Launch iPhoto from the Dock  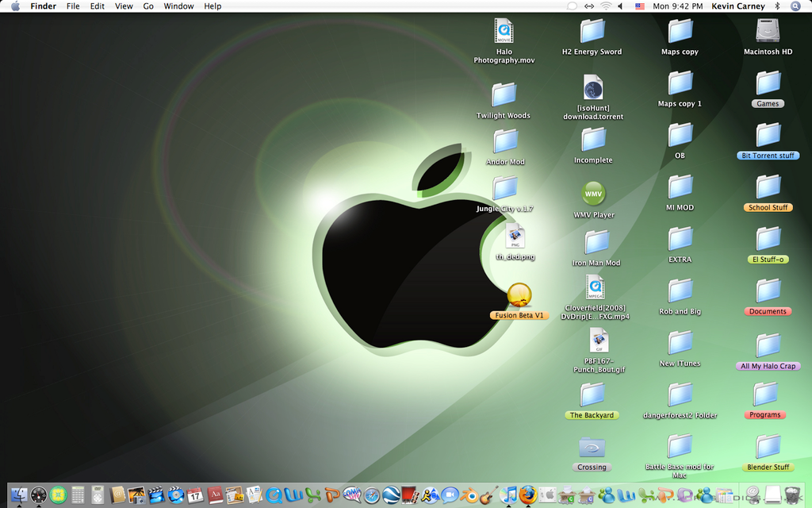[x=136, y=495]
